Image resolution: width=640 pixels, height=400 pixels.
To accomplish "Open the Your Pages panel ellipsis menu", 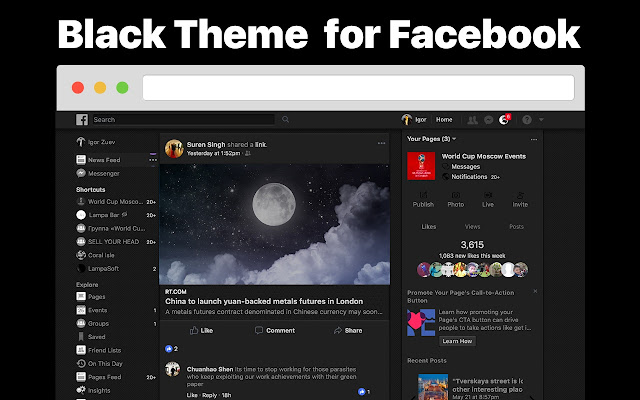I will pyautogui.click(x=534, y=140).
